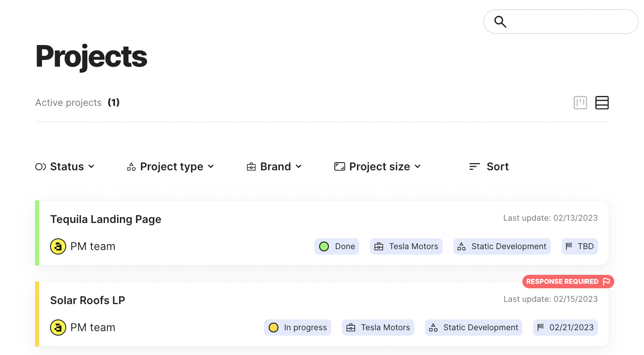Viewport: 644px width, 355px height.
Task: Click the 02/21/2023 deadline tag
Action: point(566,328)
